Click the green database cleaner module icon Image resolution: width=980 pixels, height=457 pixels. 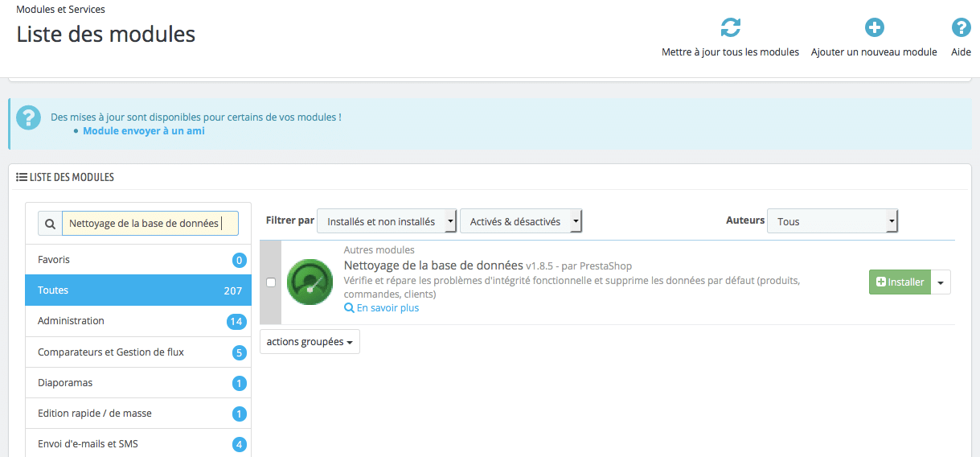[310, 282]
